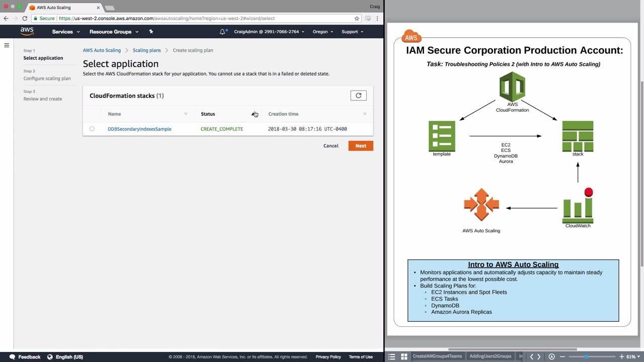Click the AWS Auto Scaling diagram icon
The height and width of the screenshot is (362, 644).
[x=481, y=205]
